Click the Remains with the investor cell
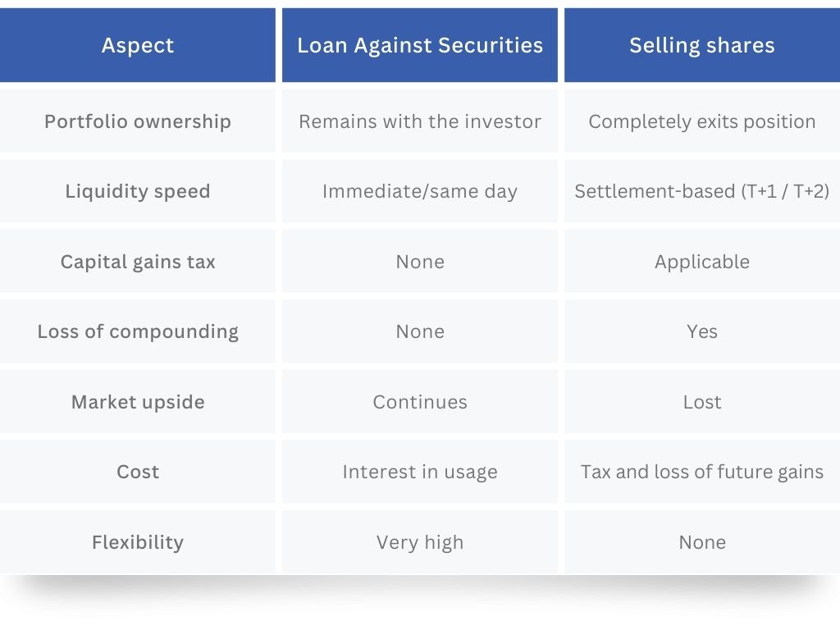Viewport: 840px width, 630px height. [x=420, y=121]
